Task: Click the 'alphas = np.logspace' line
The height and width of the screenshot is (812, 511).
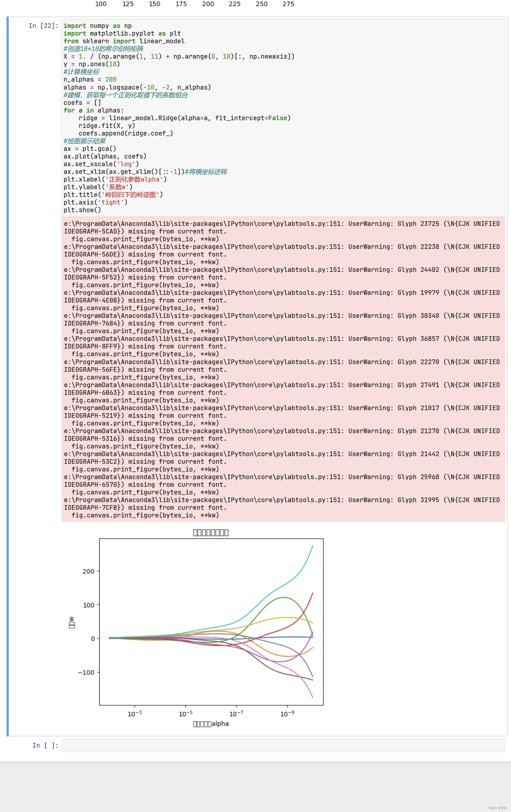Action: tap(137, 87)
